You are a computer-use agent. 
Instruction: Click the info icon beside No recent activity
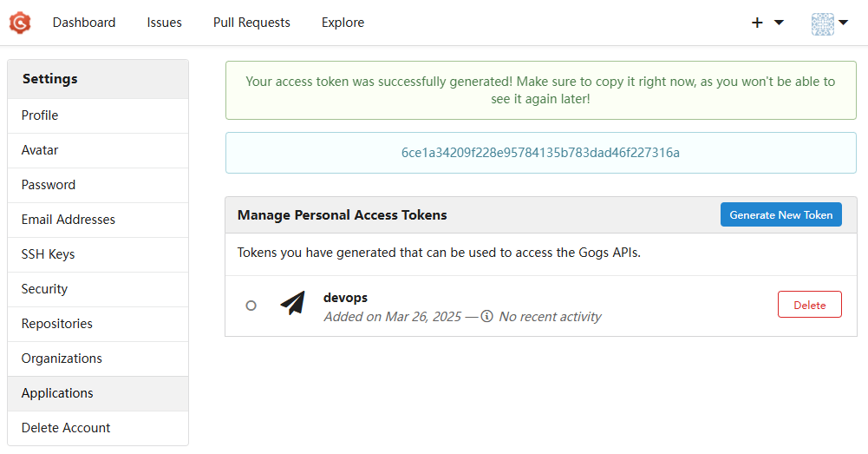click(487, 316)
